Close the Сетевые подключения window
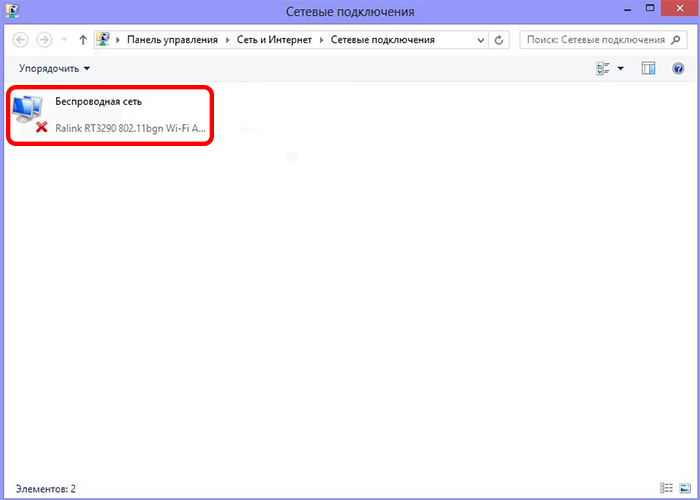The width and height of the screenshot is (700, 500). point(681,8)
